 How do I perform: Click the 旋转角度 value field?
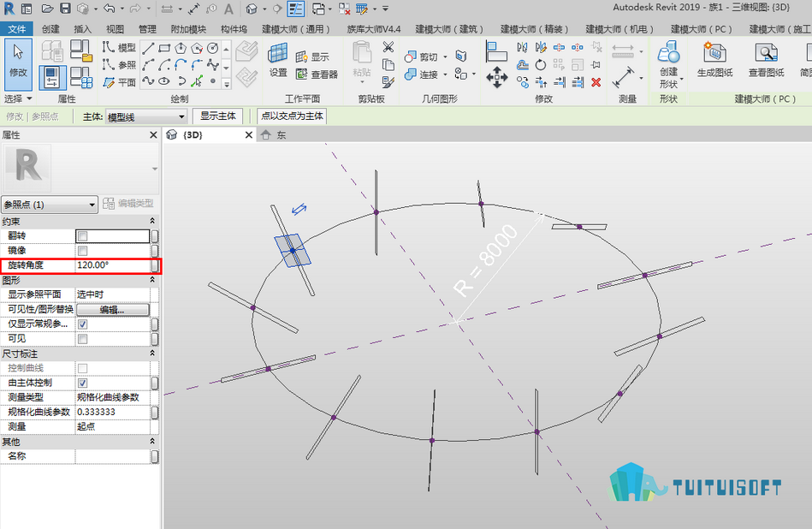point(113,265)
